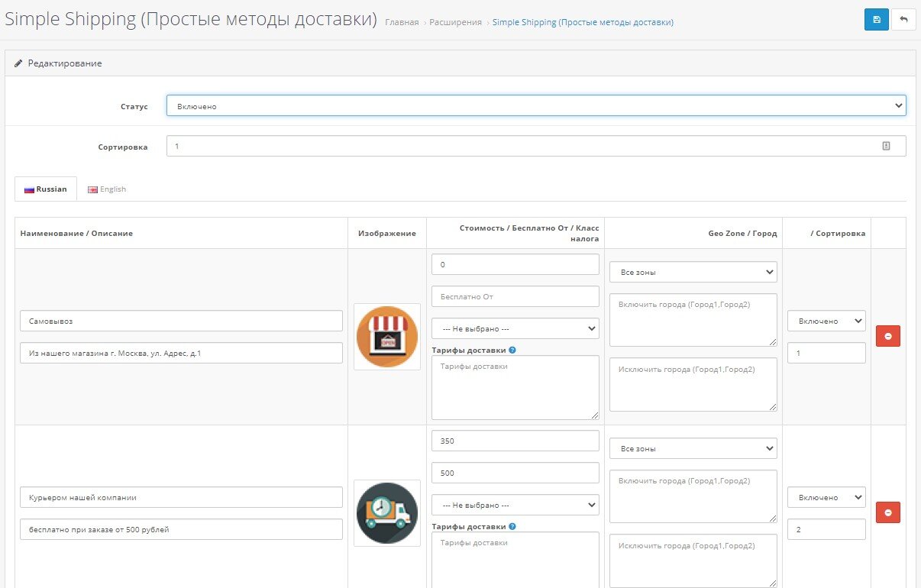Image resolution: width=921 pixels, height=588 pixels.
Task: Remove the Самовывоз shipping method row
Action: pos(888,336)
